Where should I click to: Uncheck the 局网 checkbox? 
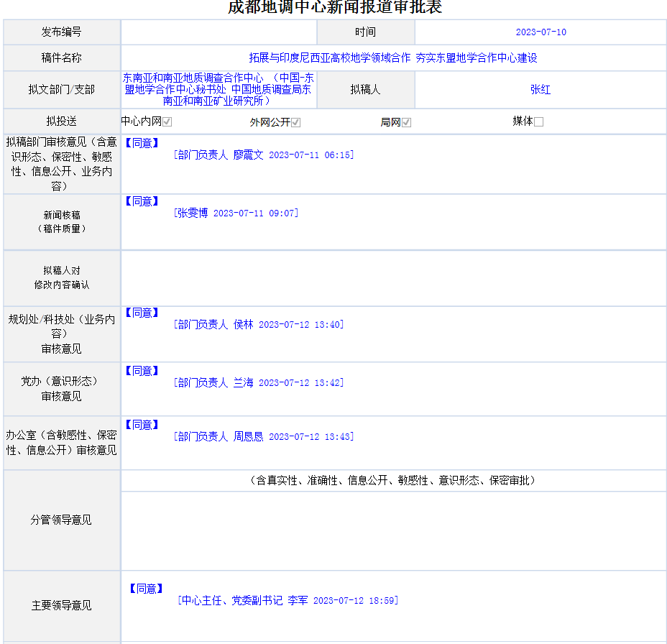[x=406, y=122]
